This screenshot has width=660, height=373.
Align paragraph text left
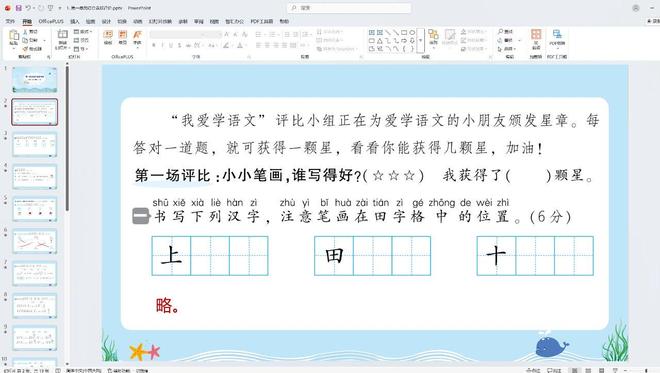click(x=259, y=45)
